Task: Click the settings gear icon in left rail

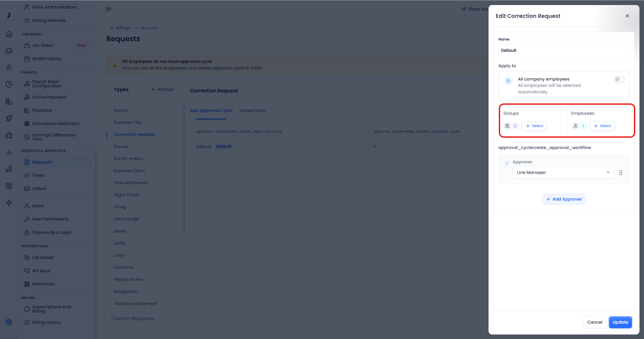Action: pos(9,322)
